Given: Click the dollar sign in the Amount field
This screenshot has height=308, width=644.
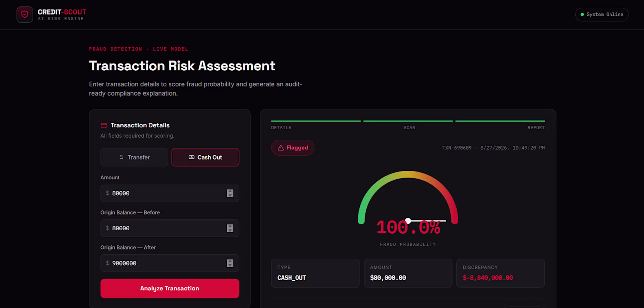Looking at the screenshot, I should click(x=108, y=193).
